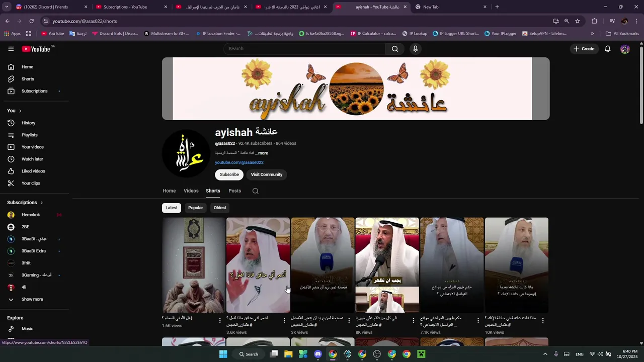Select the Latest sort chip
This screenshot has height=362, width=644.
[172, 208]
